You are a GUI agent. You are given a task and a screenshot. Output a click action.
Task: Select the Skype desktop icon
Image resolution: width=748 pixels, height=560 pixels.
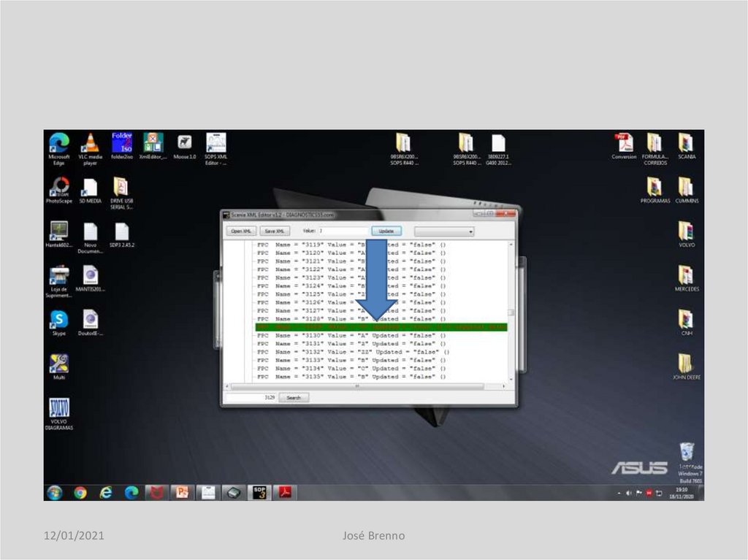coord(58,319)
